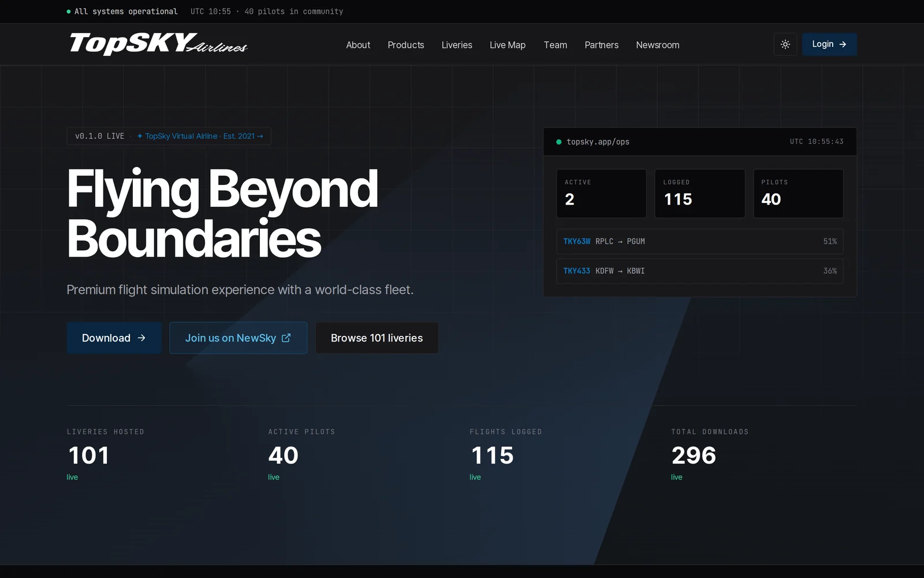This screenshot has width=924, height=578.
Task: Click the green status dot beside topsky.app/ops
Action: [x=558, y=142]
